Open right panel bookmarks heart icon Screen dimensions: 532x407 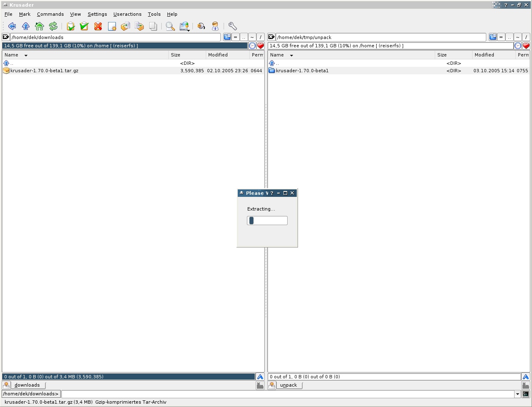(x=526, y=46)
